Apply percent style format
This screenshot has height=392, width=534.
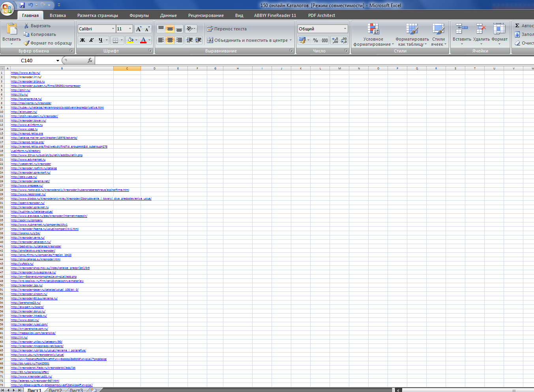tap(315, 40)
